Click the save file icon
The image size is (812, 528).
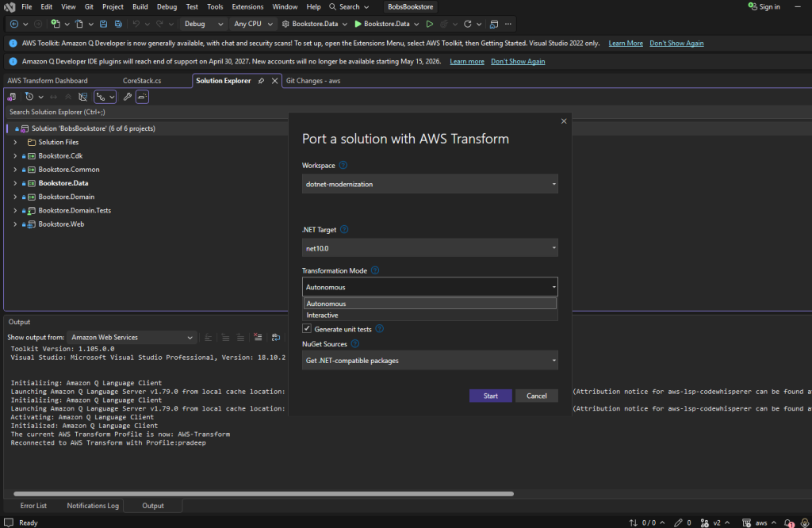[x=104, y=24]
